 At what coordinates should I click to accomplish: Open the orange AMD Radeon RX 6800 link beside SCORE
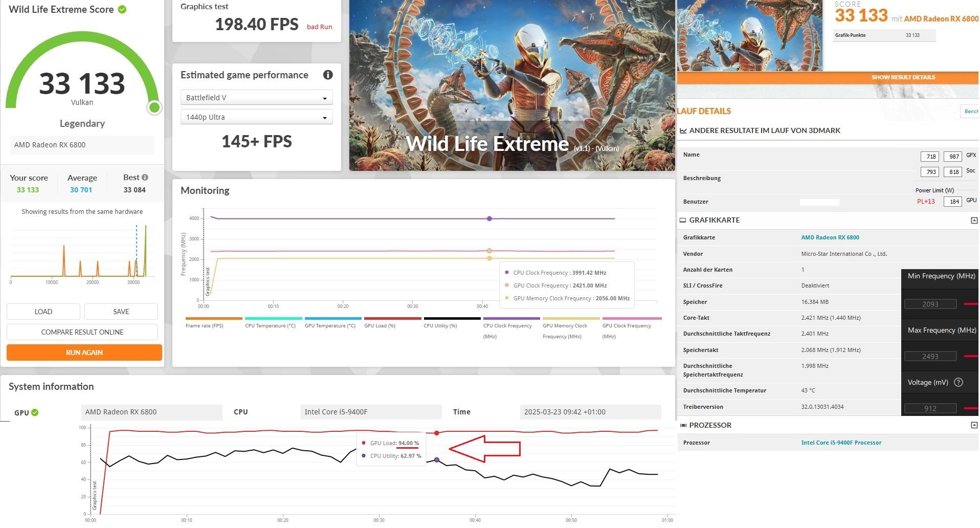coord(941,19)
